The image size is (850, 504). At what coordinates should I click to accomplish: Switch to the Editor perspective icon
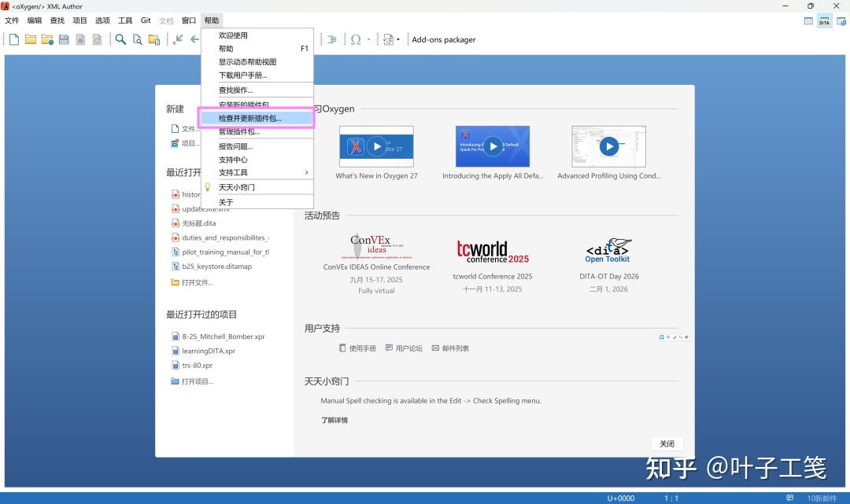(x=808, y=21)
